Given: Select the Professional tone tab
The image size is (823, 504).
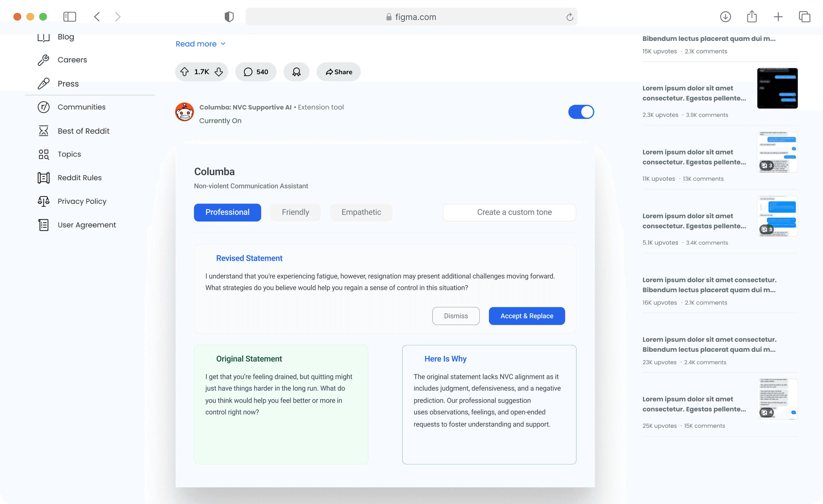Looking at the screenshot, I should (228, 212).
